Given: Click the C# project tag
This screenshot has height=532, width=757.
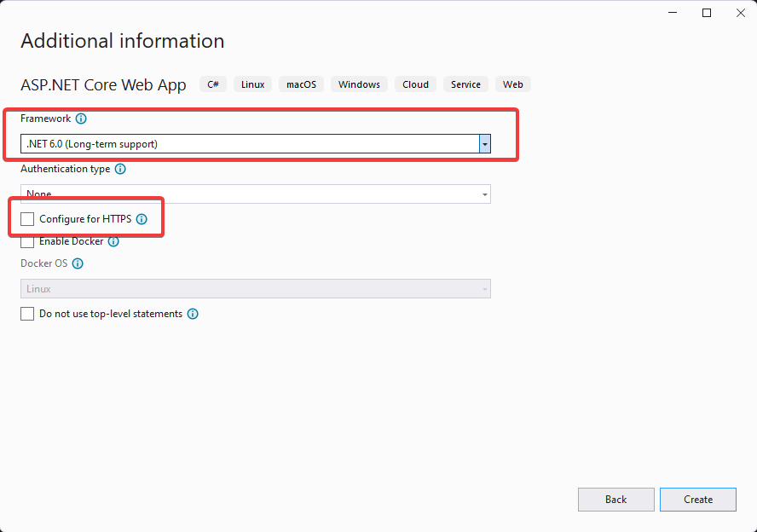Looking at the screenshot, I should coord(213,84).
